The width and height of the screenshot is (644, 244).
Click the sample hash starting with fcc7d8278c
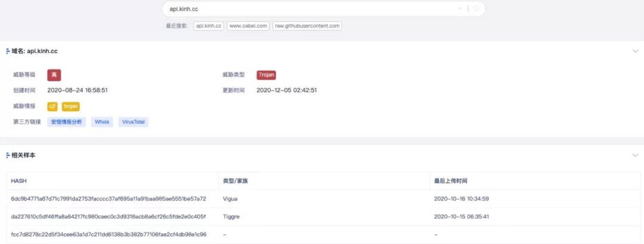(109, 234)
